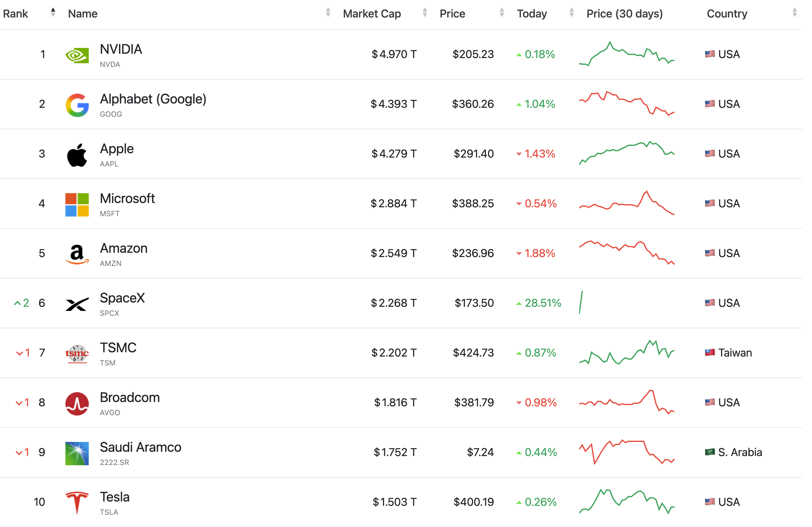Click the Alphabet Google logo

77,105
